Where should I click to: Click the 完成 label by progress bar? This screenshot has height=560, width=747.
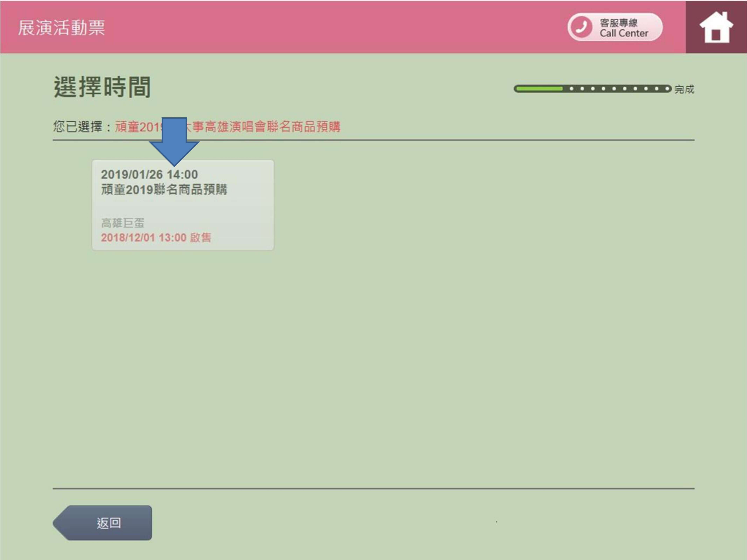684,89
